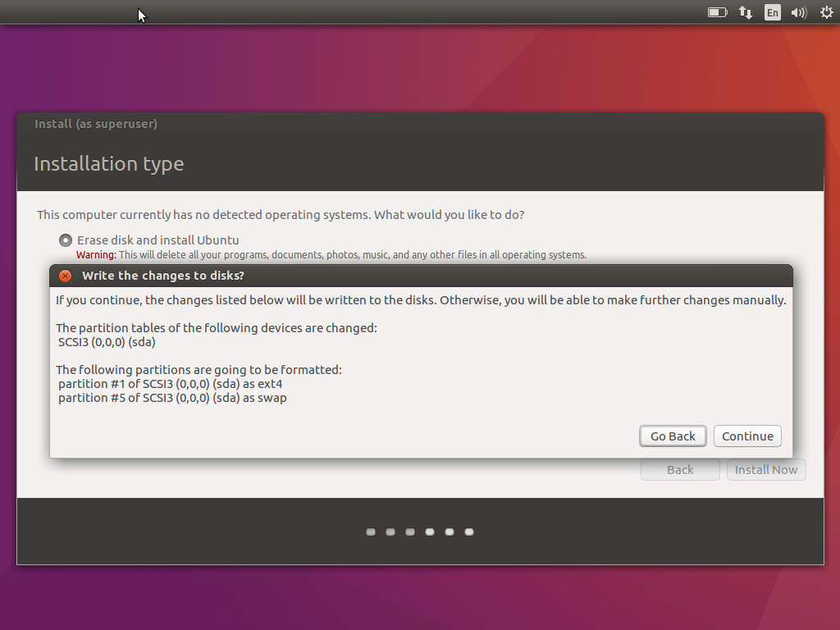This screenshot has height=630, width=840.
Task: Open the network connections indicator
Action: point(745,11)
